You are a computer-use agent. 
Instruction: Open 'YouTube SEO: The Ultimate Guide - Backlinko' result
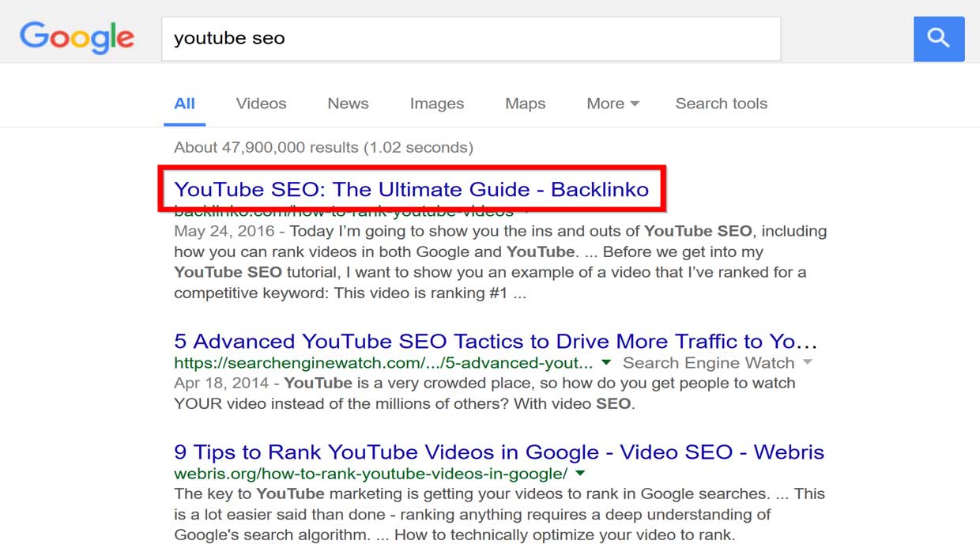coord(411,190)
